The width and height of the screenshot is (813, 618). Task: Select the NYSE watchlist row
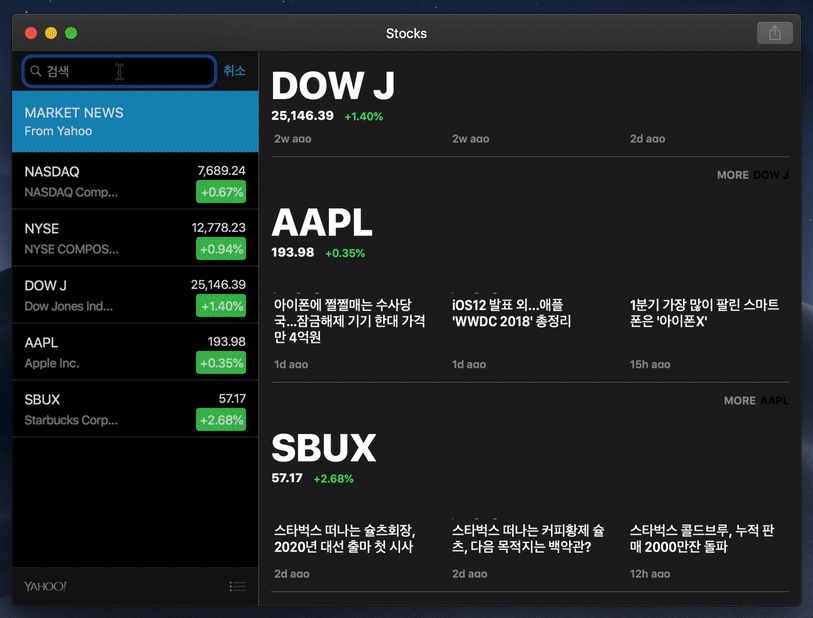coord(135,238)
